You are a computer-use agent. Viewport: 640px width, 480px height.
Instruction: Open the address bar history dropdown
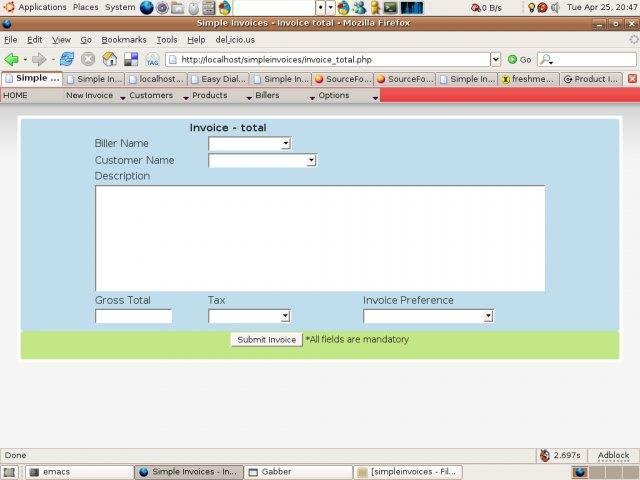(495, 60)
